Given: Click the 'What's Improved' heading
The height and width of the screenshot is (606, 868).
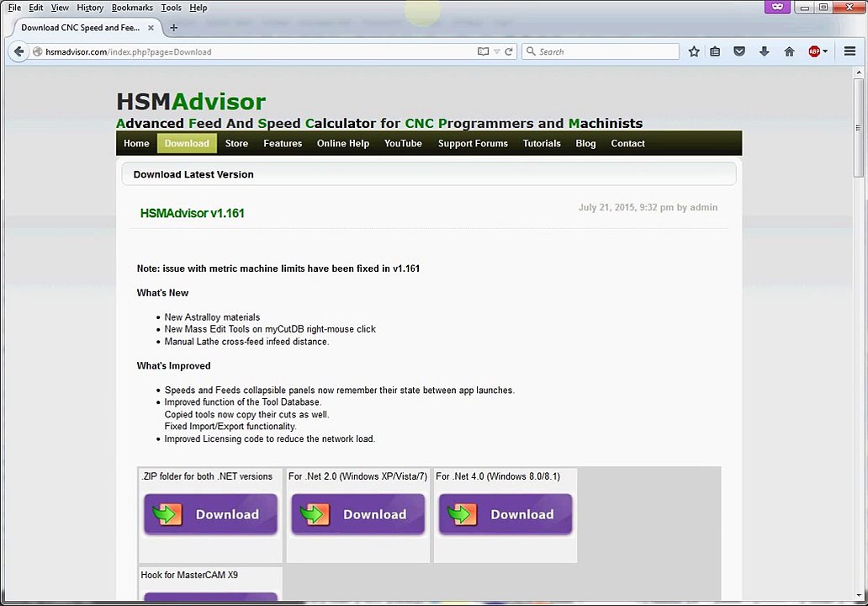Looking at the screenshot, I should coord(174,366).
